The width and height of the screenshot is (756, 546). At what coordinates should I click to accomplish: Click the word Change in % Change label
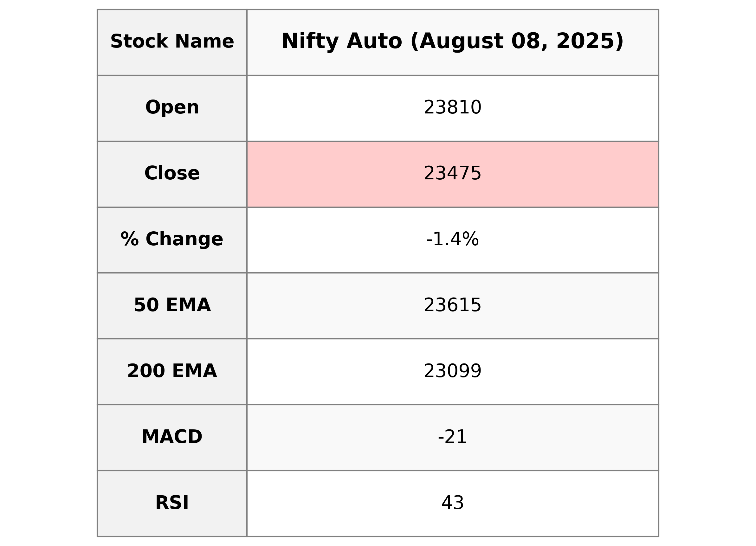pyautogui.click(x=184, y=240)
